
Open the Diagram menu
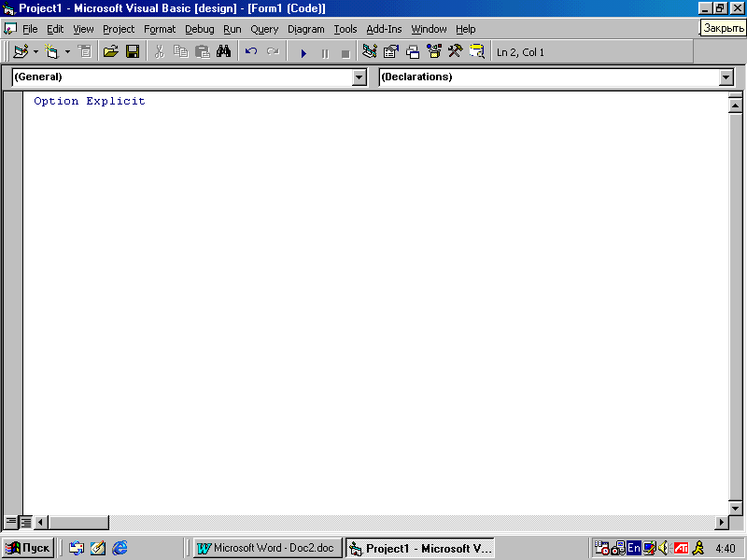[x=306, y=29]
